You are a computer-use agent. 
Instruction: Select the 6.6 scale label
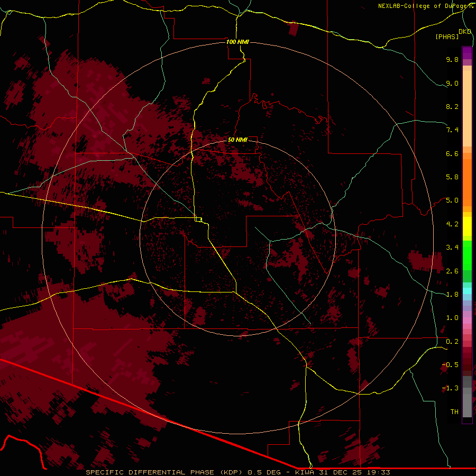point(452,153)
